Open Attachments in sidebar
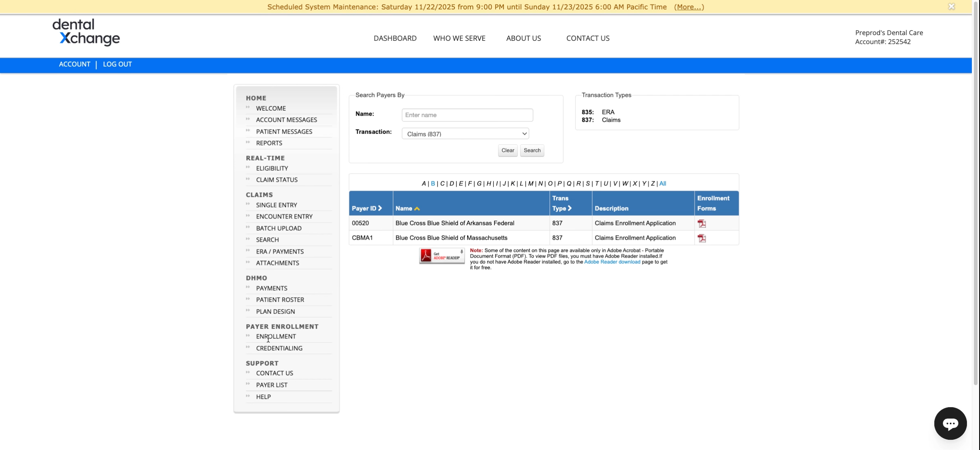This screenshot has width=980, height=450. pos(277,263)
